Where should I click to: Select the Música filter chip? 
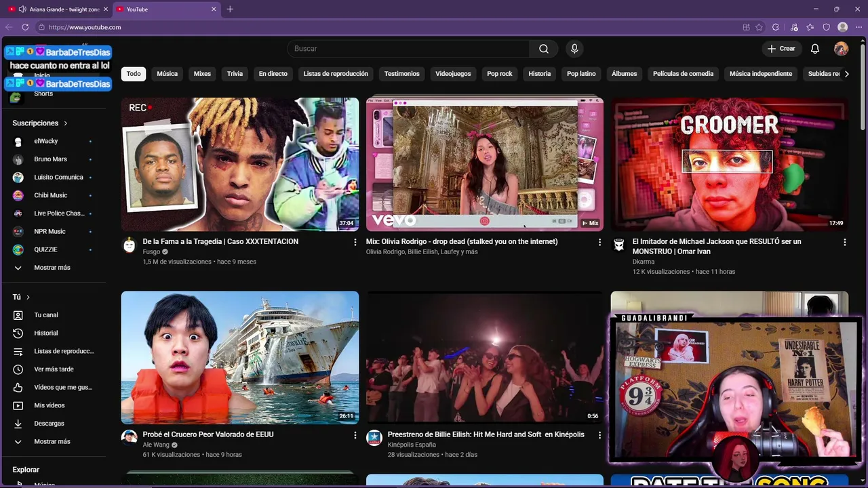pyautogui.click(x=167, y=74)
